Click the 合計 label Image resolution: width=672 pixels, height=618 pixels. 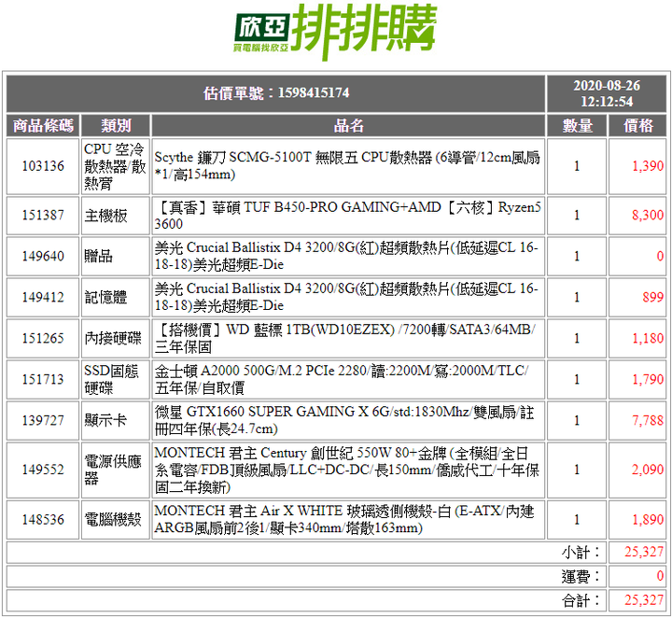pos(581,600)
